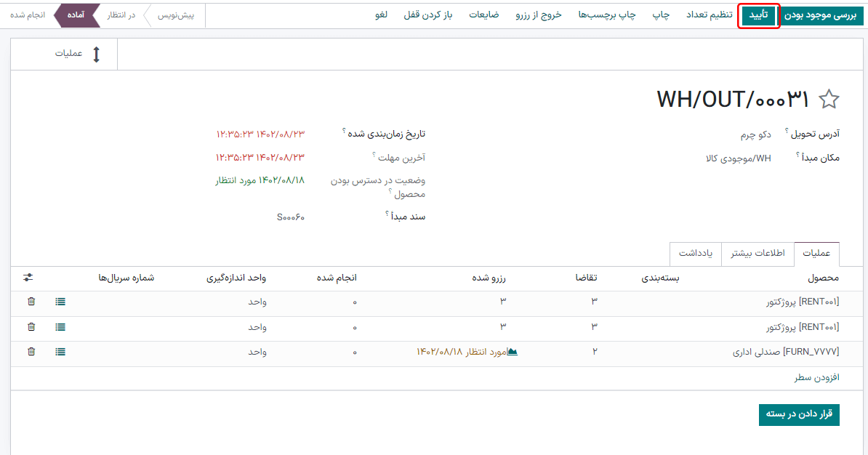Click help mark beside سند مبدأ label
This screenshot has width=868, height=455.
point(387,214)
